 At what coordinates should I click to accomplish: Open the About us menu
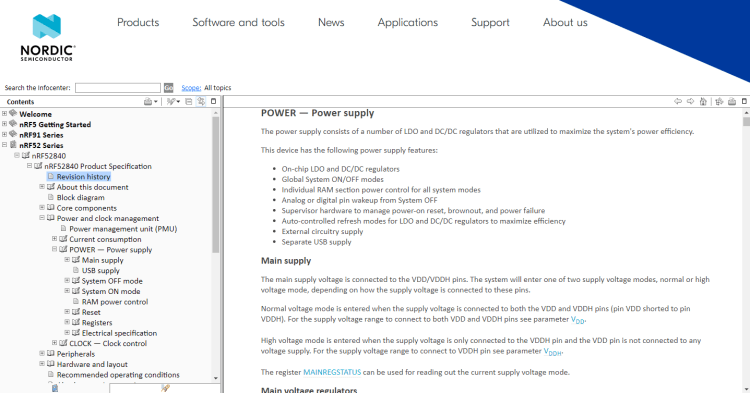point(565,22)
